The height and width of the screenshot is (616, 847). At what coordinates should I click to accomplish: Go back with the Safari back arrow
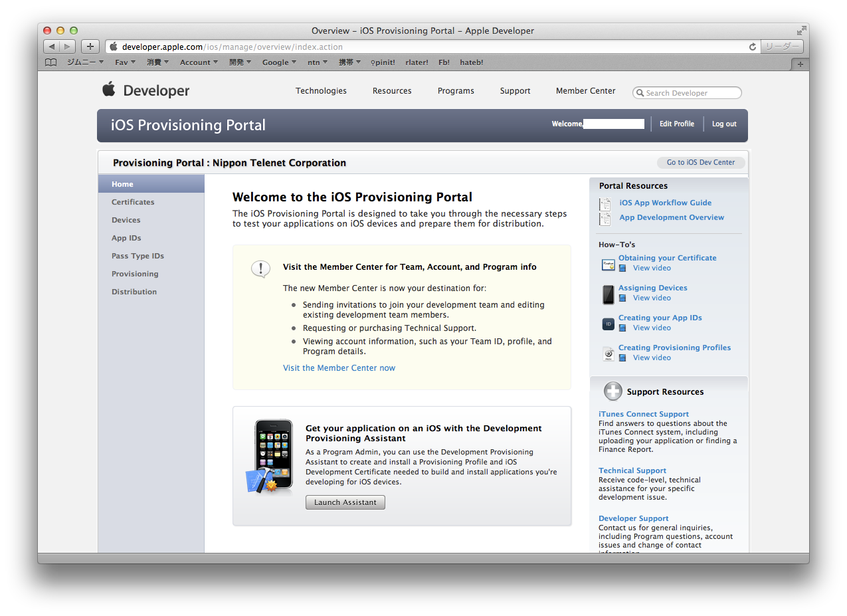(x=52, y=47)
